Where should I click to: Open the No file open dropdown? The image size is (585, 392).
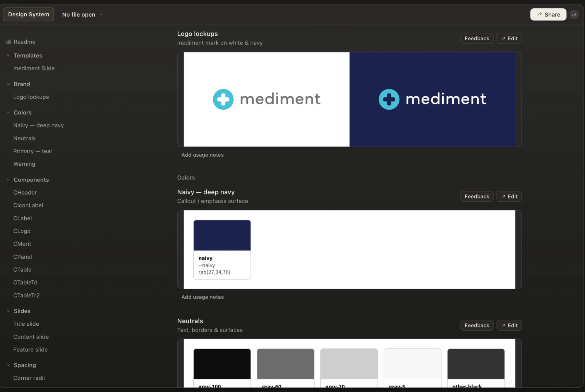(83, 14)
